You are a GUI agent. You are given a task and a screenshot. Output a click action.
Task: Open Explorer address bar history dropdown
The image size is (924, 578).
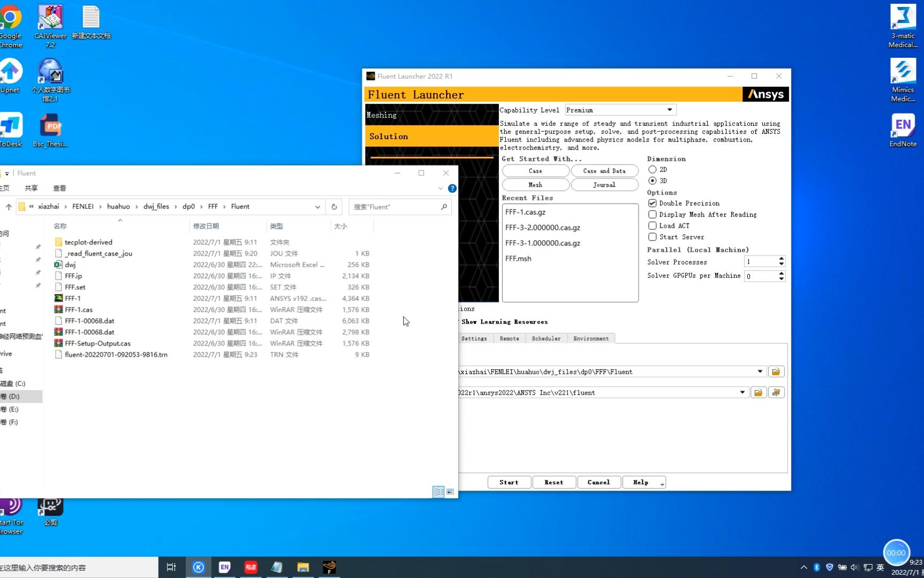click(x=317, y=207)
